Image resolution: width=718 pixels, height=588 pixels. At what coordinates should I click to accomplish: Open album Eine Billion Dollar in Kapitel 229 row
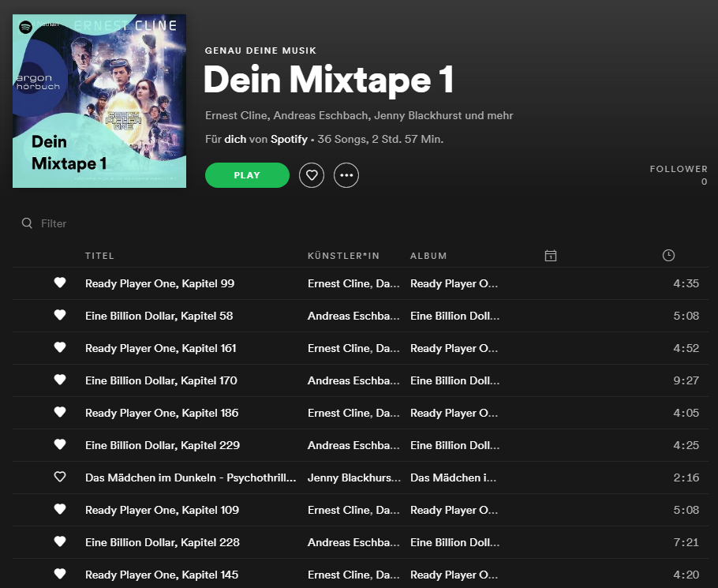coord(454,446)
